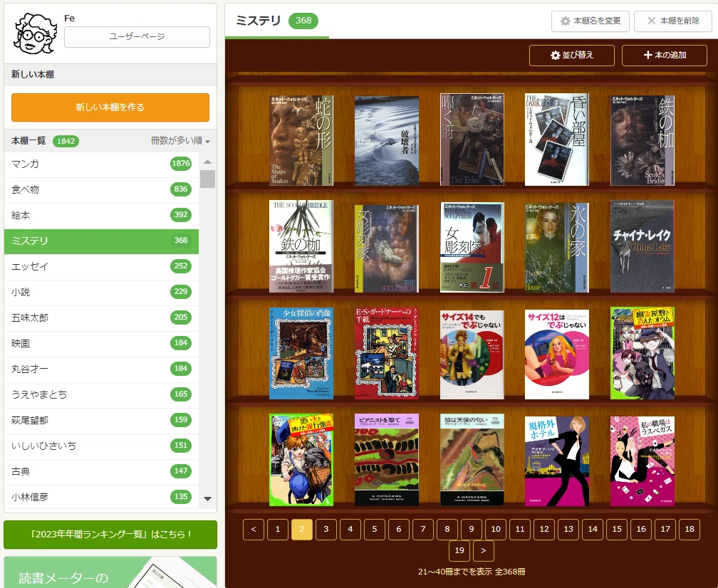Open book cover 破壊者
718x588 pixels.
point(387,141)
